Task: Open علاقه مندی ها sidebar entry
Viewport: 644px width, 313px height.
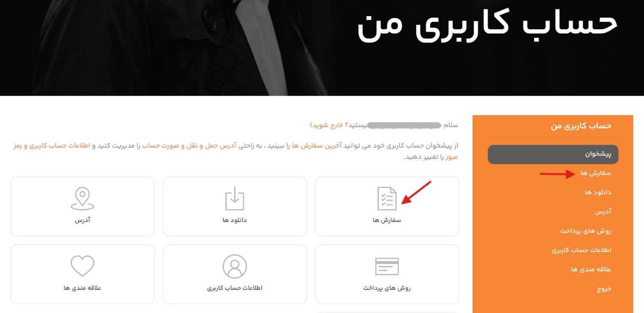Action: click(591, 269)
